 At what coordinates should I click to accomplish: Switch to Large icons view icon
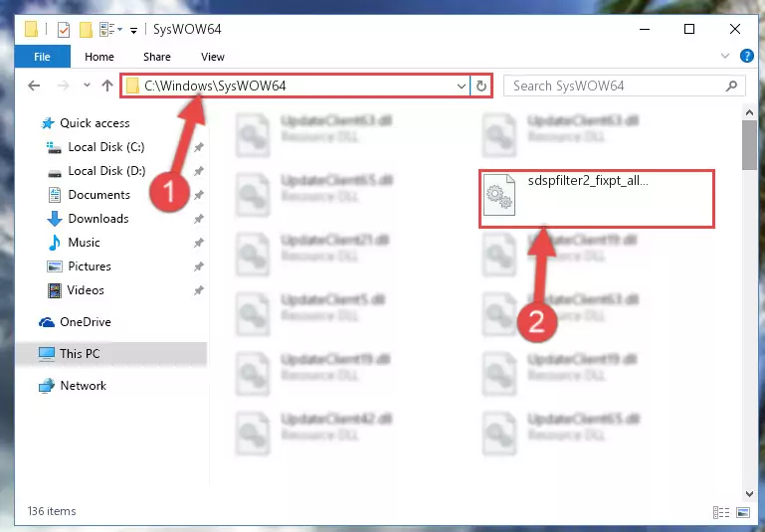[x=743, y=512]
